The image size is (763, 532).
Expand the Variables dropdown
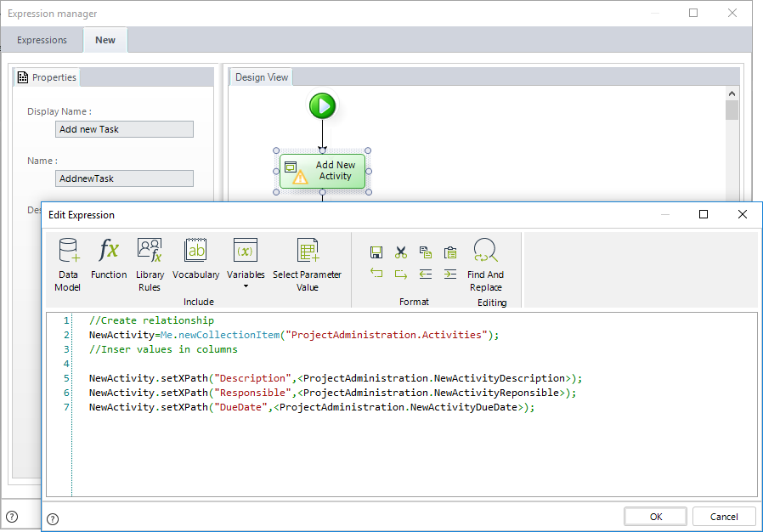[246, 286]
